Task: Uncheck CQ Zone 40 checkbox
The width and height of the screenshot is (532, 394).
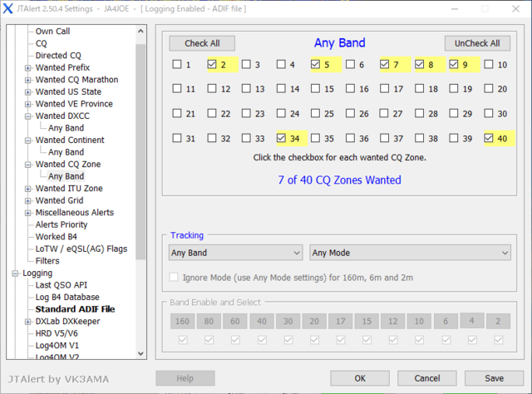Action: click(x=489, y=138)
